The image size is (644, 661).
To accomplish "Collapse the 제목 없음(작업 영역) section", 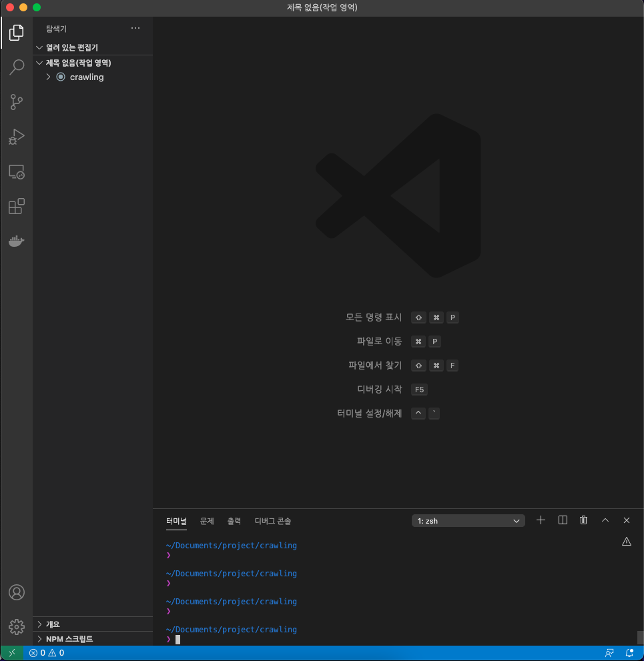I will pyautogui.click(x=93, y=63).
